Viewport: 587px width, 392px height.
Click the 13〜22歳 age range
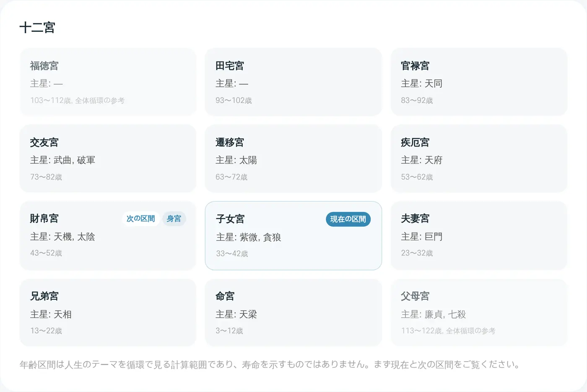[46, 331]
